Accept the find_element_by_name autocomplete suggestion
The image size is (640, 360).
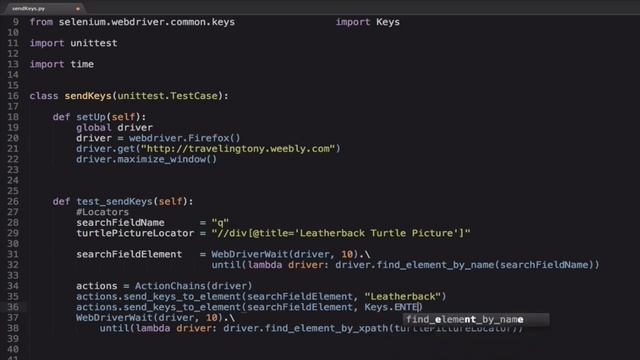(x=476, y=320)
